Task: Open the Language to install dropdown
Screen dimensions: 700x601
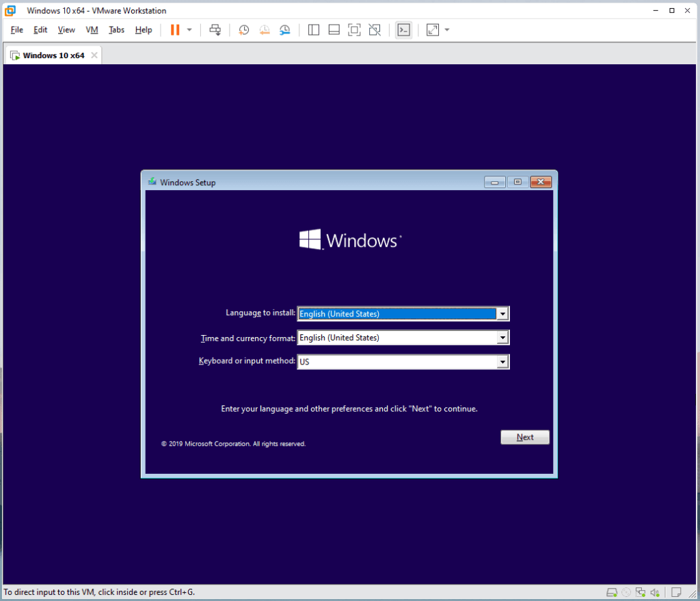Action: click(x=503, y=314)
